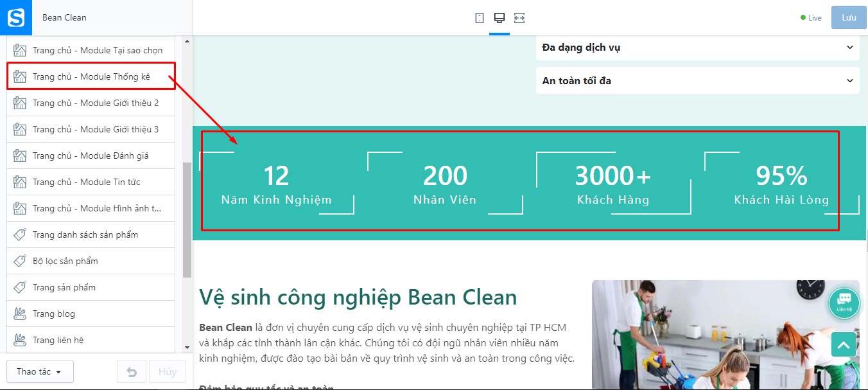
Task: Select the desktop preview icon
Action: [499, 18]
